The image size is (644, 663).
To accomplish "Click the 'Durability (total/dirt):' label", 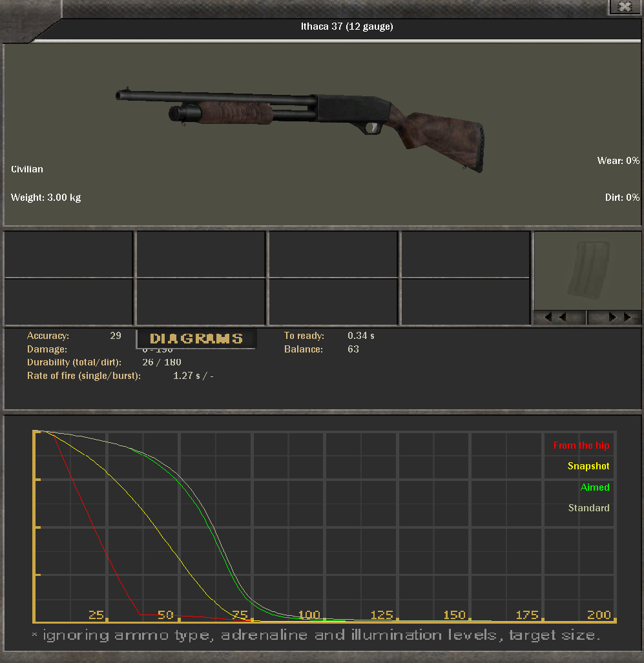I will point(74,362).
